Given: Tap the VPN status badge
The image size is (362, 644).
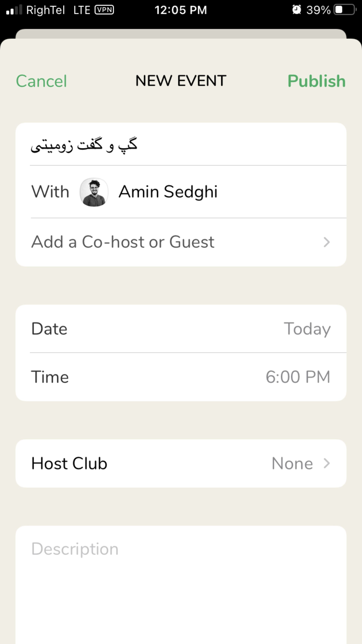Looking at the screenshot, I should click(x=104, y=10).
